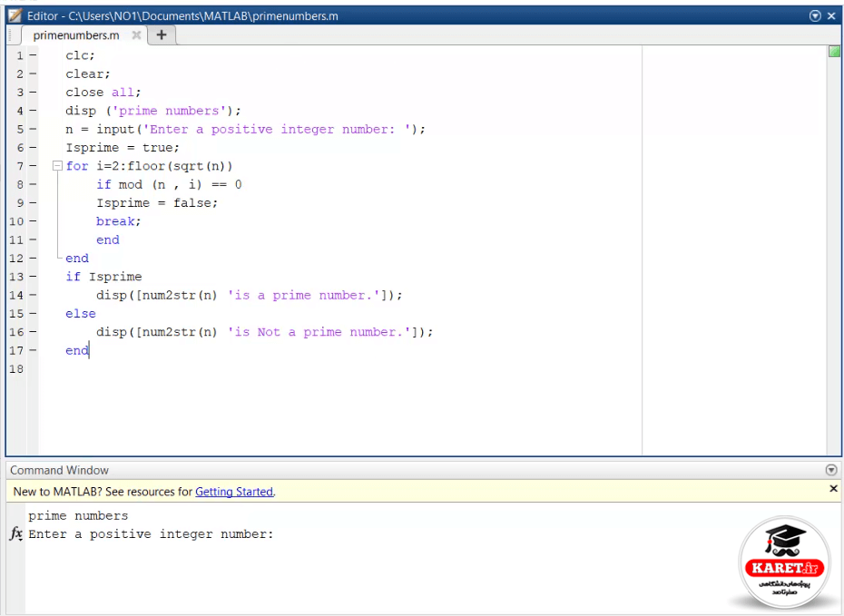The height and width of the screenshot is (616, 844).
Task: Click the 'break;' keyword on line 10
Action: [118, 221]
